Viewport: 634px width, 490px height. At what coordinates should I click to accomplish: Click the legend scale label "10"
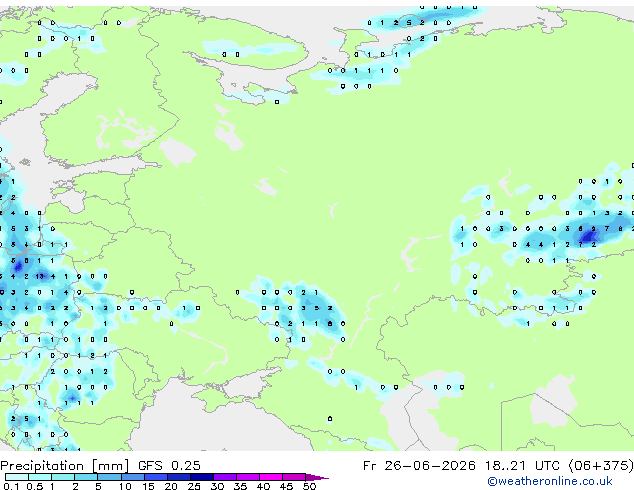[125, 486]
